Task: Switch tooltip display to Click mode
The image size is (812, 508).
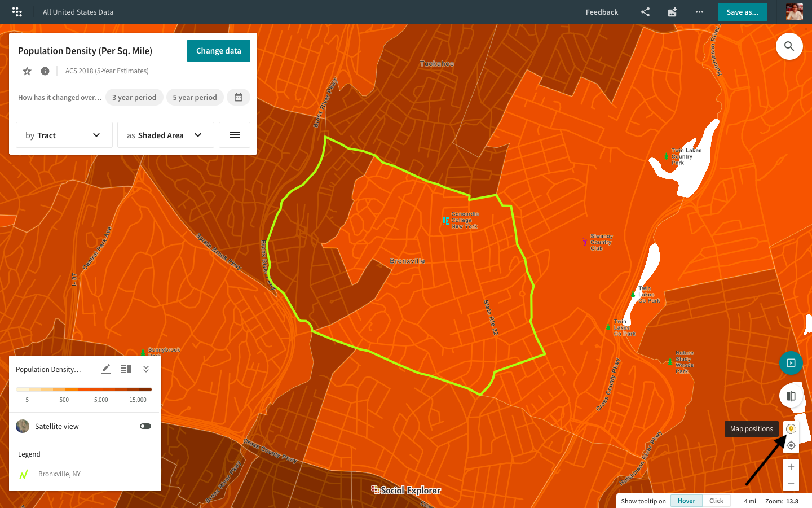Action: (716, 501)
